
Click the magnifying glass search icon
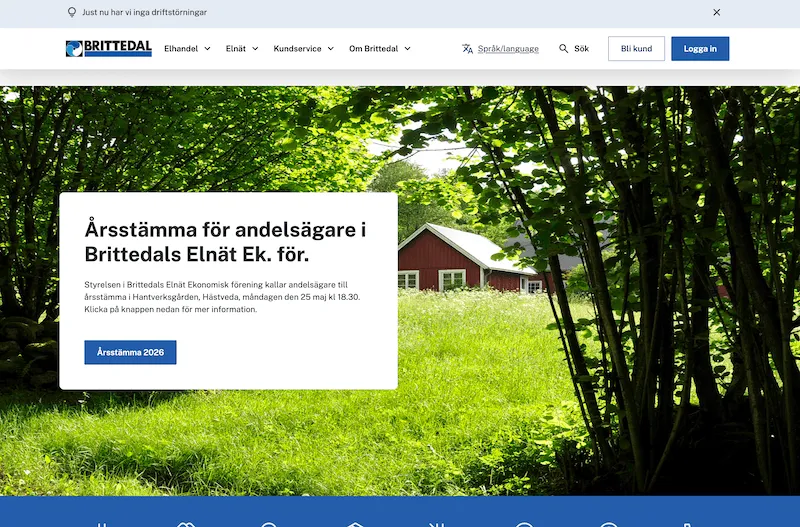coord(563,48)
